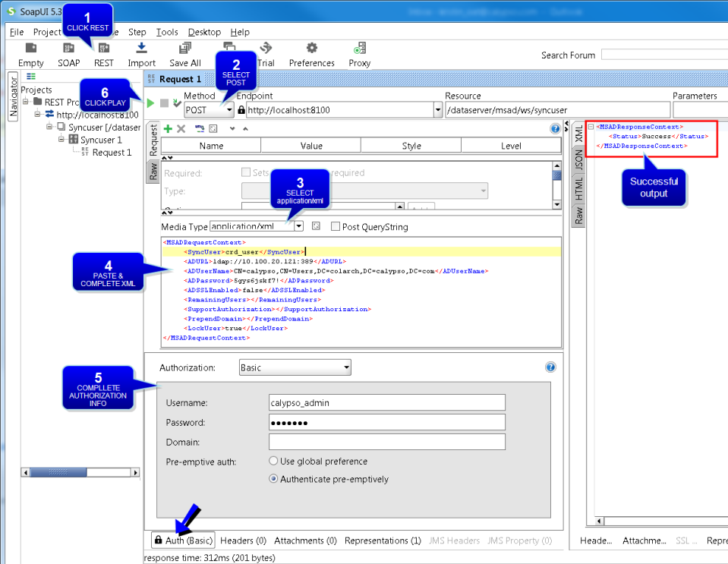728x564 pixels.
Task: Click the Resource path input field
Action: pos(558,110)
